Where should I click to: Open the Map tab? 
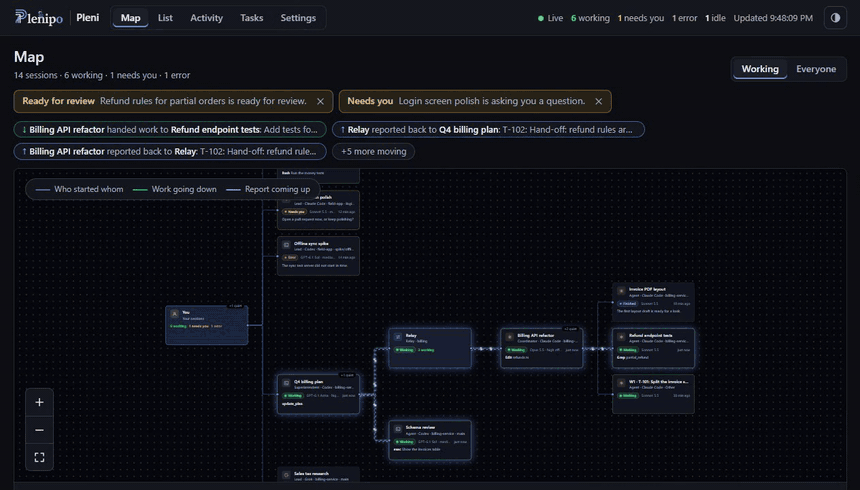pos(131,18)
